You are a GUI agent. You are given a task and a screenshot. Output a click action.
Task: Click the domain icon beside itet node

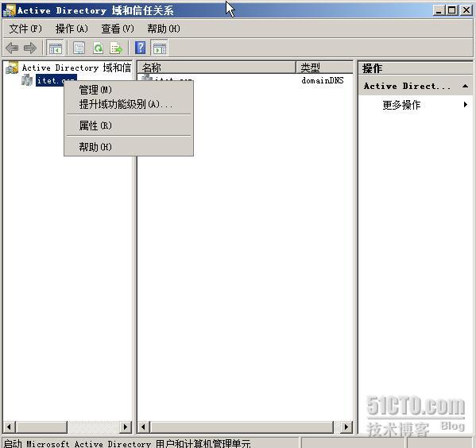click(27, 80)
